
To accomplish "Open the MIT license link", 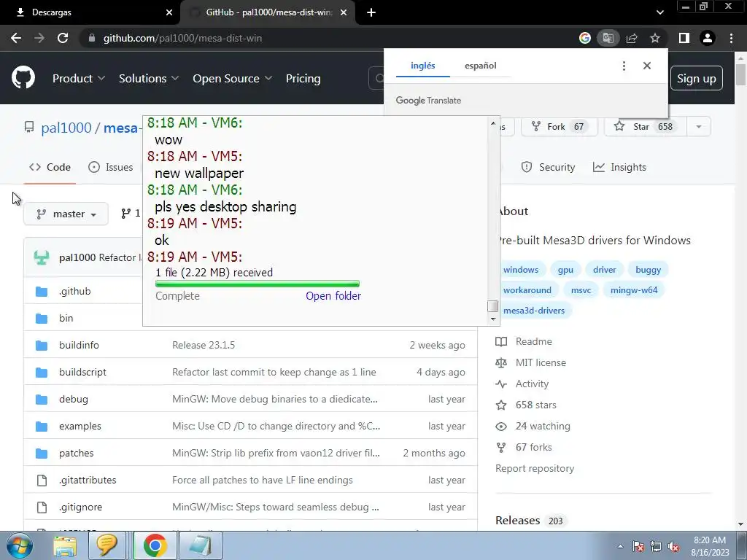I will click(x=541, y=363).
